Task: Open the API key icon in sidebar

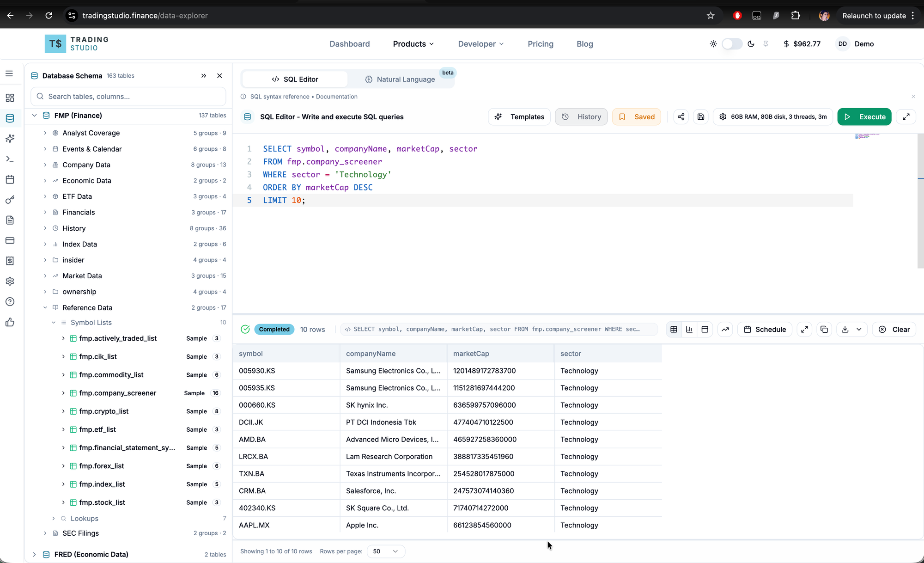Action: point(10,200)
